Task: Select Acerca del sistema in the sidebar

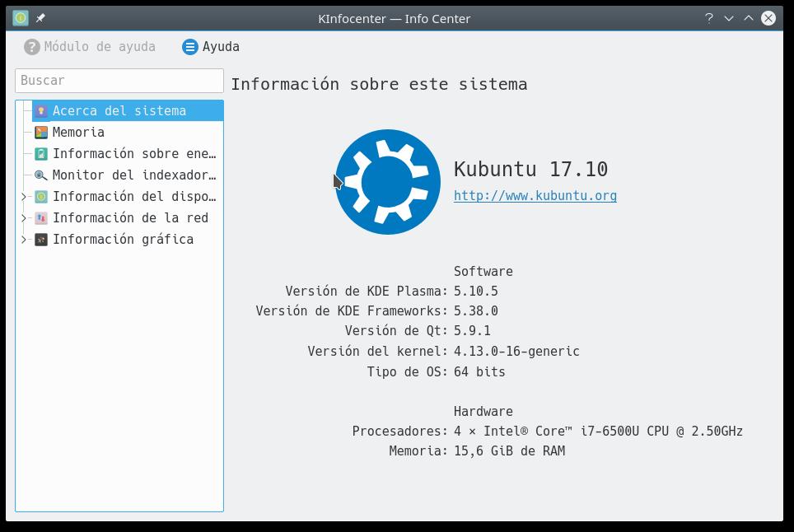Action: point(128,111)
